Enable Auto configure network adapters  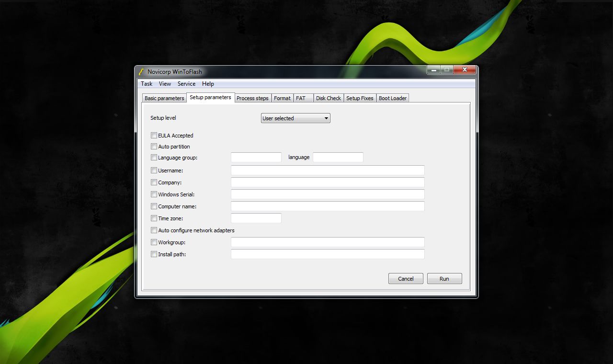tap(154, 230)
